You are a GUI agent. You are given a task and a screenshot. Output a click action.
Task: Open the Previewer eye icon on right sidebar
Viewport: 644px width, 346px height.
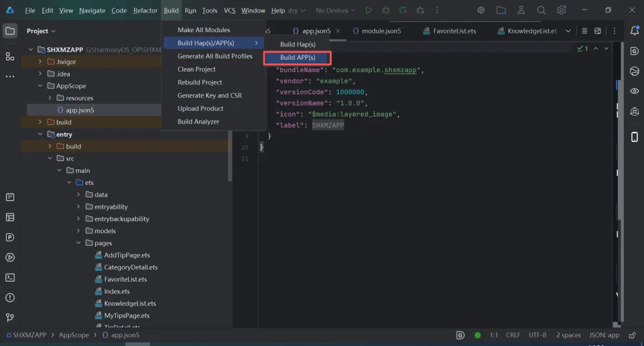click(x=634, y=91)
